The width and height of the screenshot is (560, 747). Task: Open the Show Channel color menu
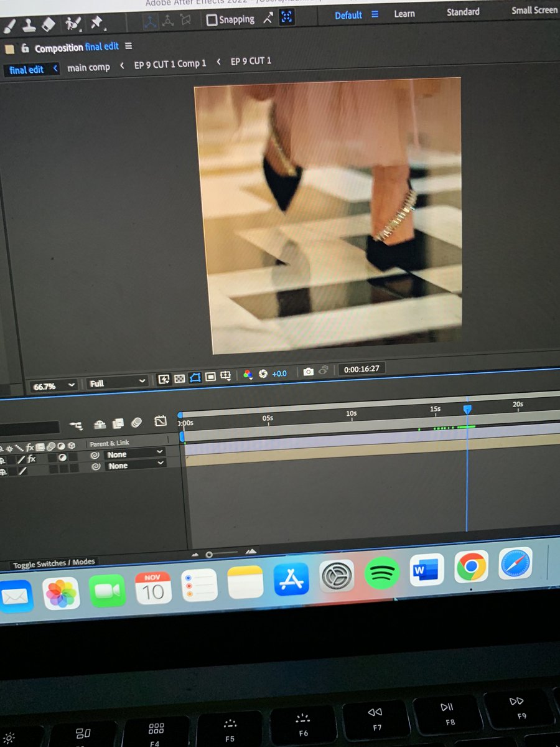(x=248, y=375)
